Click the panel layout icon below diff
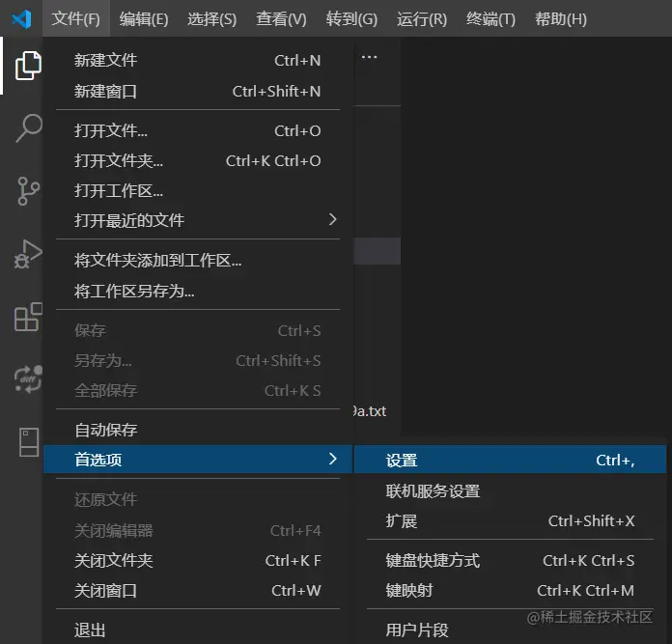The width and height of the screenshot is (672, 644). (29, 442)
